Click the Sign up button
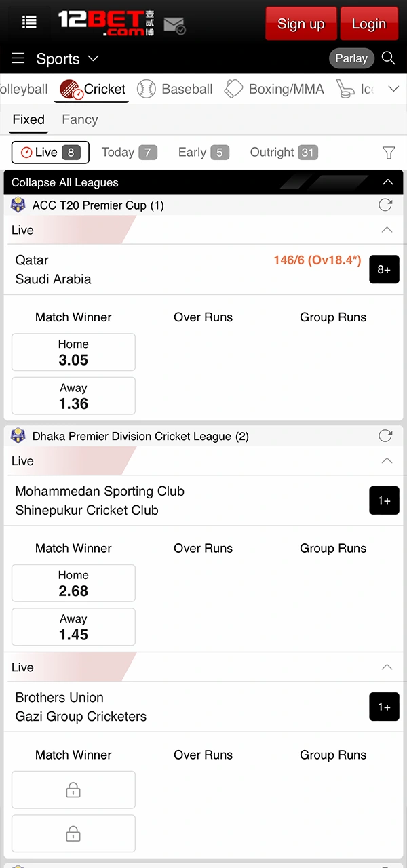The height and width of the screenshot is (868, 407). point(301,24)
